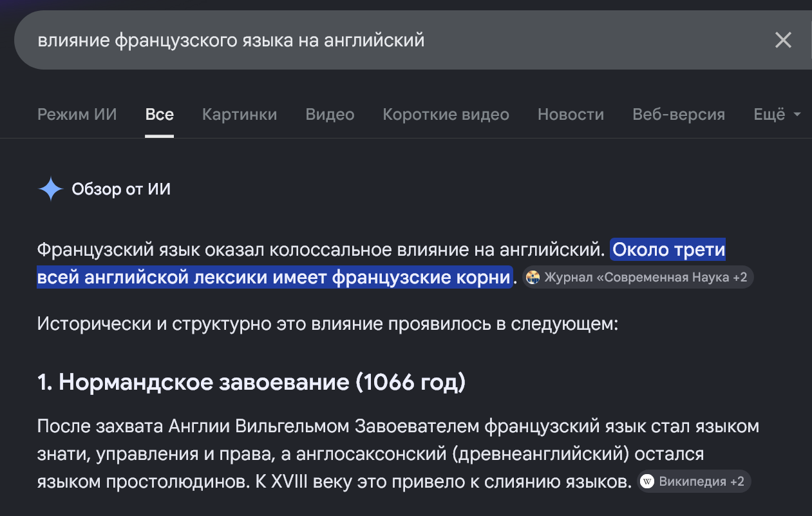Open the Википедия source icon
Viewport: 812px width, 516px height.
[x=647, y=482]
